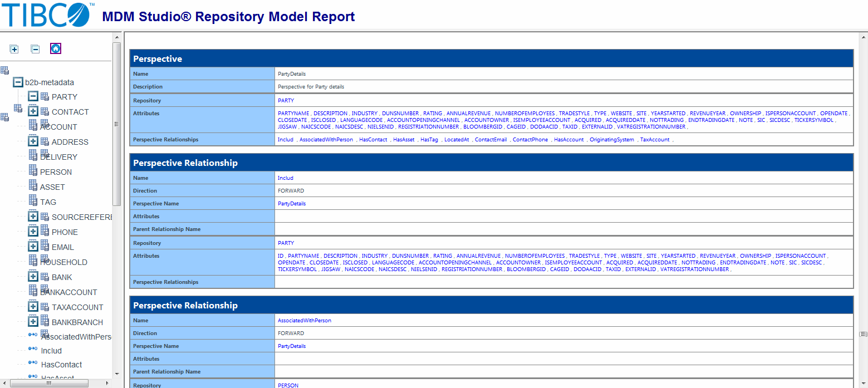Open the HasAsset perspective relationship link
868x388 pixels.
tap(404, 140)
